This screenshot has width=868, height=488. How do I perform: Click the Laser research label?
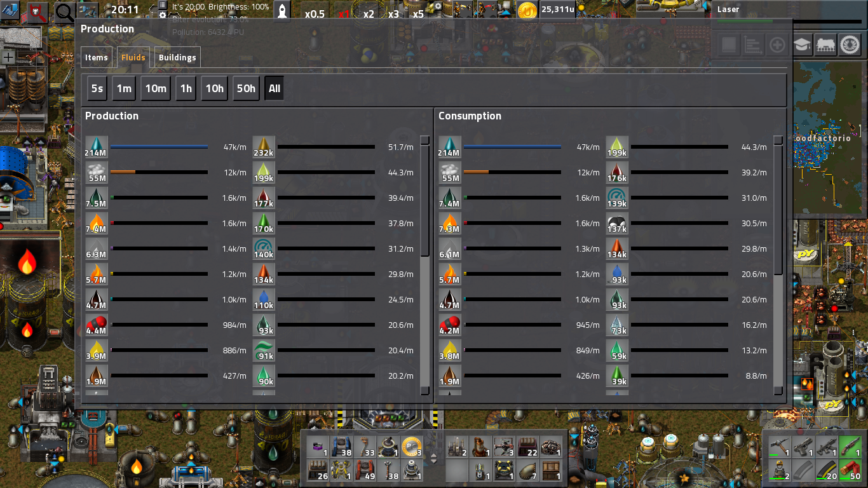[728, 10]
